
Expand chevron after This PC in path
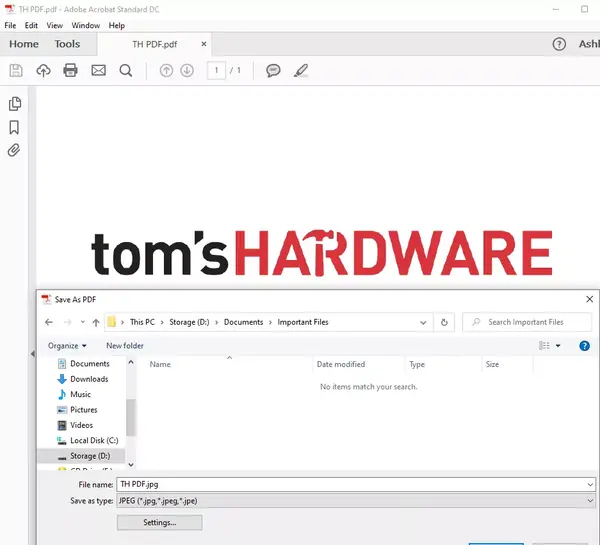click(162, 322)
